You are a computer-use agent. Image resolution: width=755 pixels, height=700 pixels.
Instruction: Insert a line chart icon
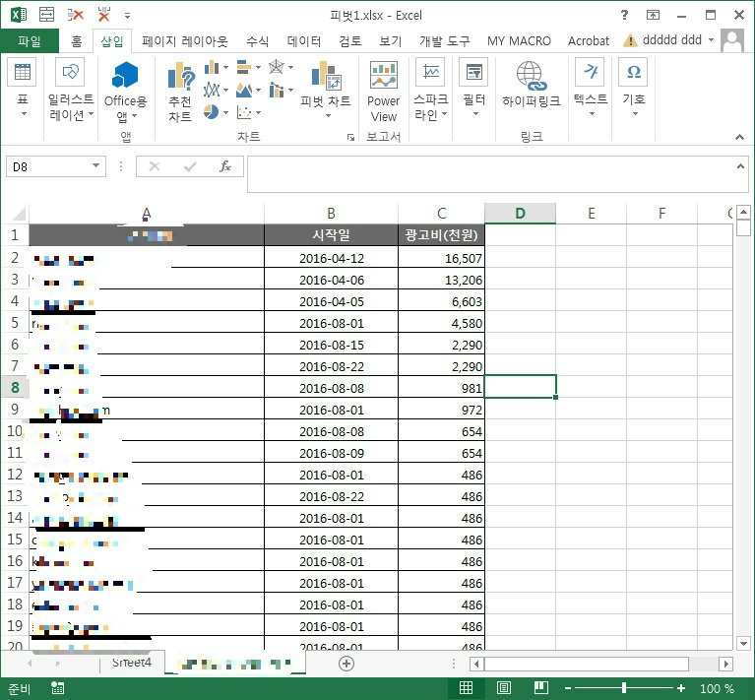(x=211, y=90)
